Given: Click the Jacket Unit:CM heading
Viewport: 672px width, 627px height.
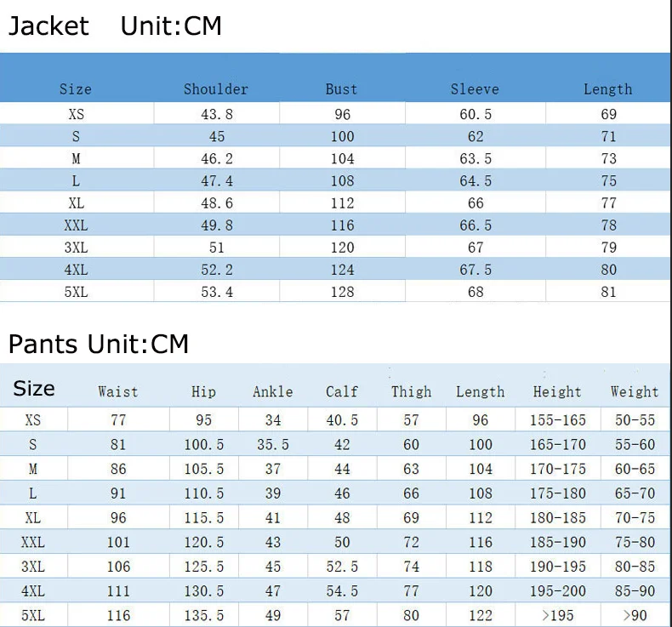Looking at the screenshot, I should point(115,26).
